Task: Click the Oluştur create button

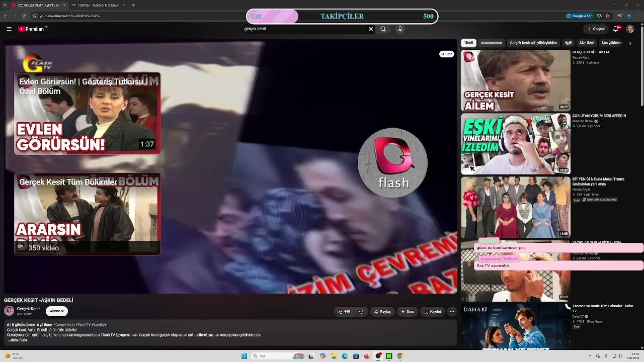Action: (x=596, y=29)
